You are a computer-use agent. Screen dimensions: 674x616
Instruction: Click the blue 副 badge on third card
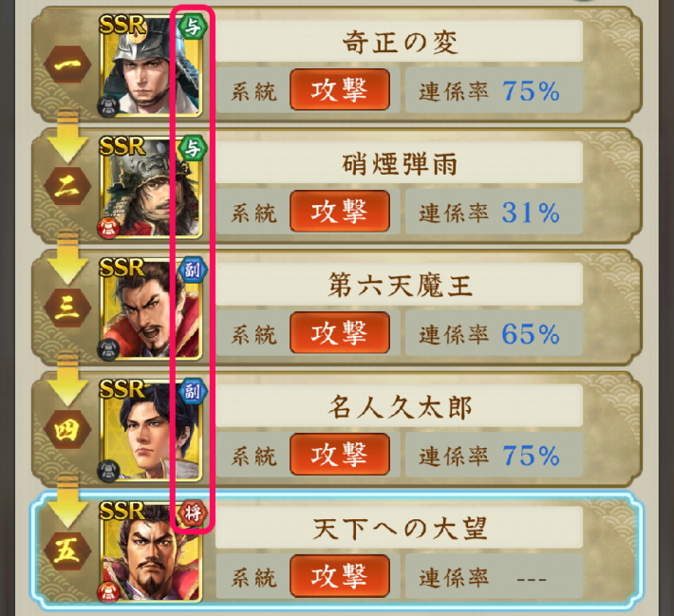pos(193,270)
